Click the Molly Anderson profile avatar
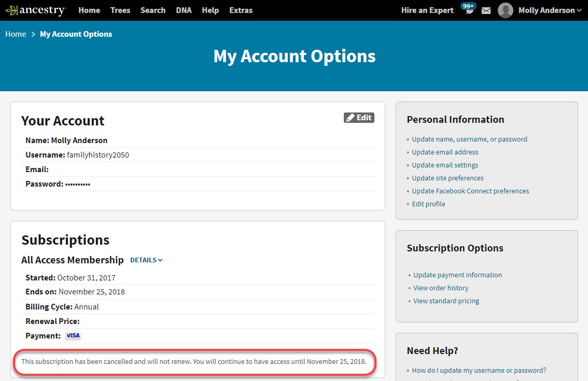The image size is (588, 381). (x=505, y=10)
